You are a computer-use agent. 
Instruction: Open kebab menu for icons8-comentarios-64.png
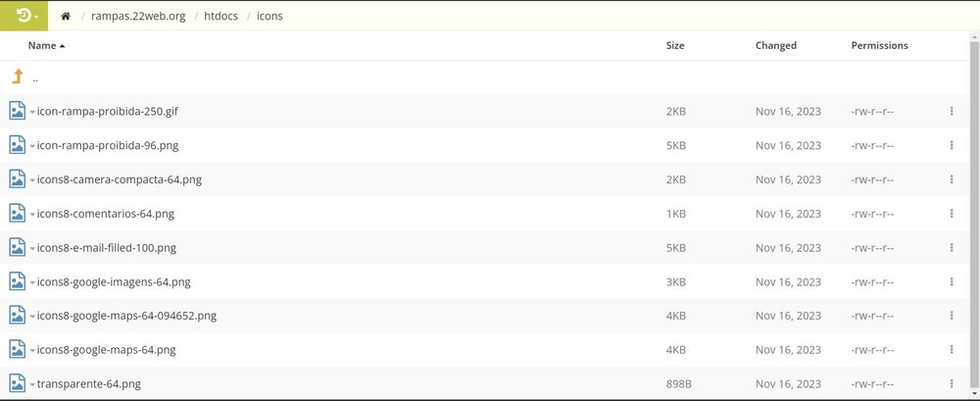952,214
